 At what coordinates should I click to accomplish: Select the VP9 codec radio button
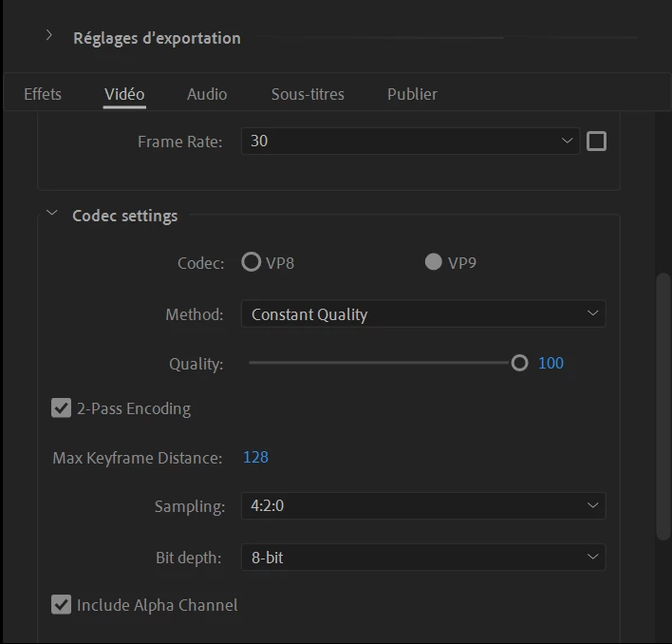pos(434,262)
